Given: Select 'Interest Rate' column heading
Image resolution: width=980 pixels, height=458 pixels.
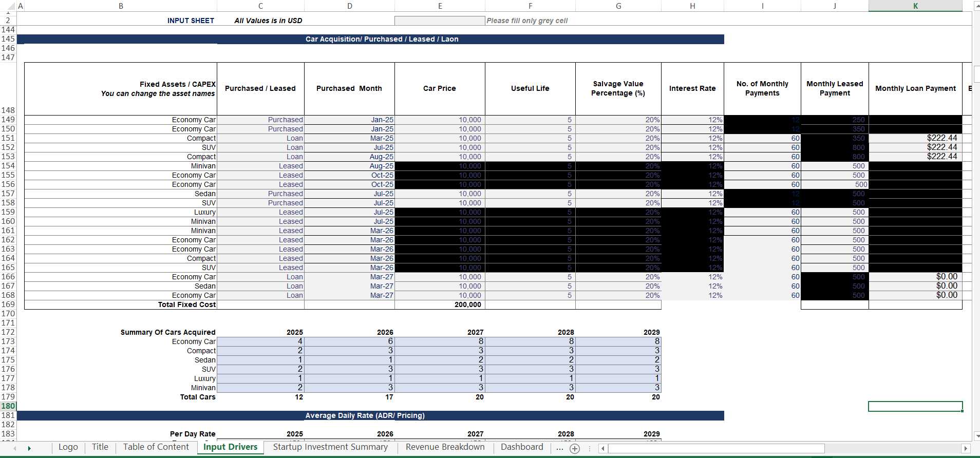Looking at the screenshot, I should [692, 89].
